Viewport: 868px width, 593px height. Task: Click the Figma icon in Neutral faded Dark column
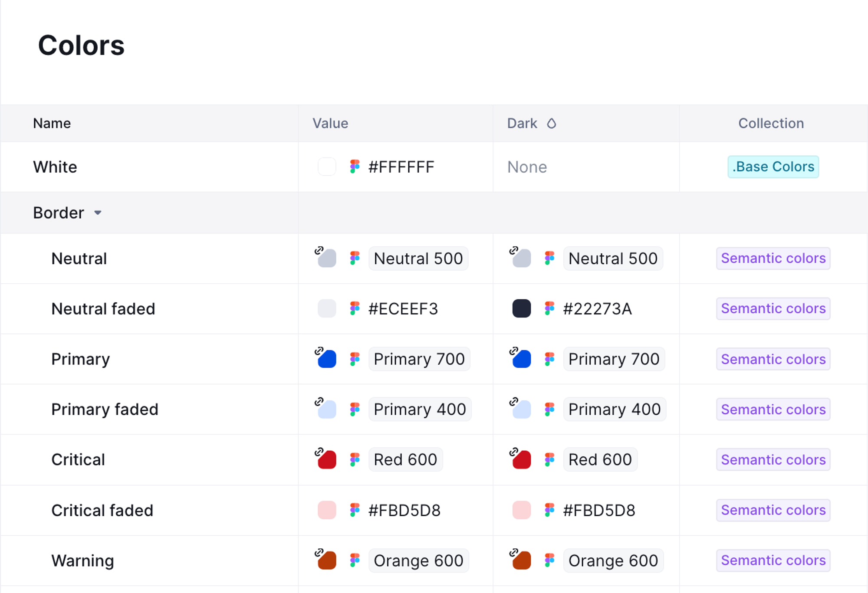549,308
